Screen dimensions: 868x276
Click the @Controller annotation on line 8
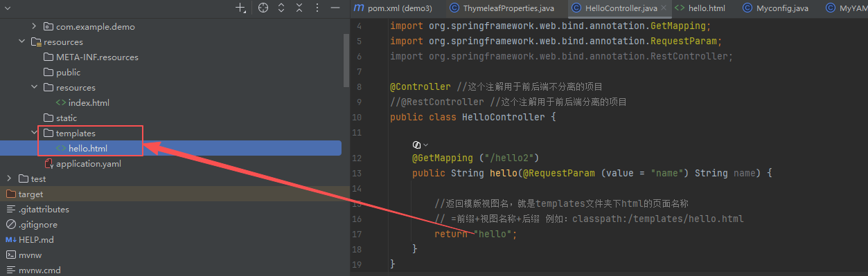(420, 87)
